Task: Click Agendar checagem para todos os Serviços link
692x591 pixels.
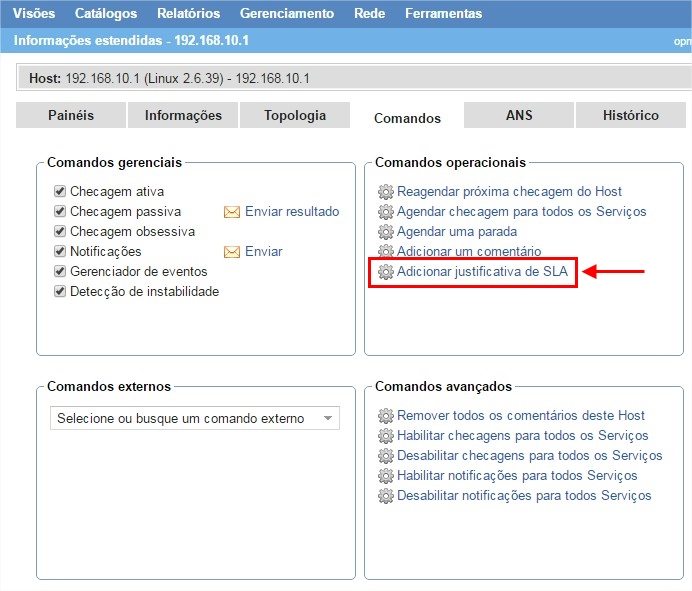Action: click(521, 212)
